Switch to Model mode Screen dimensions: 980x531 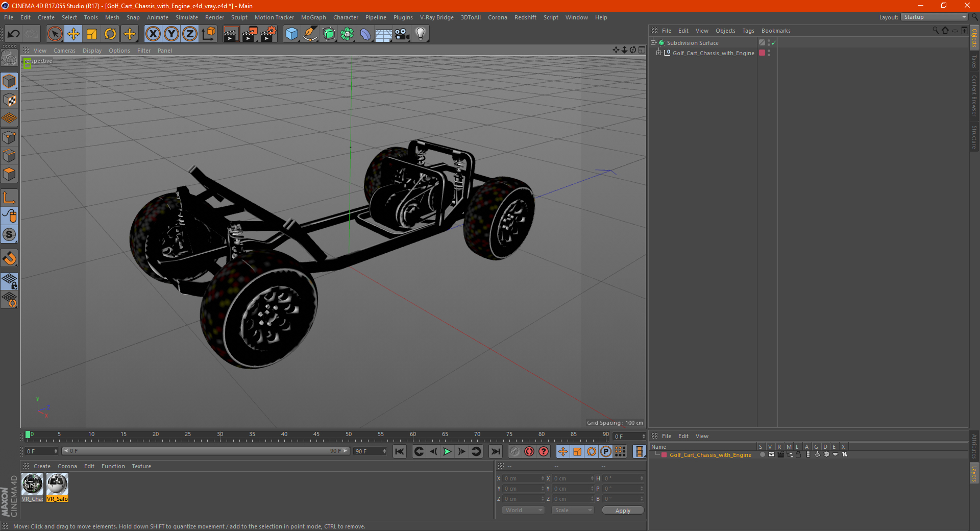tap(9, 81)
